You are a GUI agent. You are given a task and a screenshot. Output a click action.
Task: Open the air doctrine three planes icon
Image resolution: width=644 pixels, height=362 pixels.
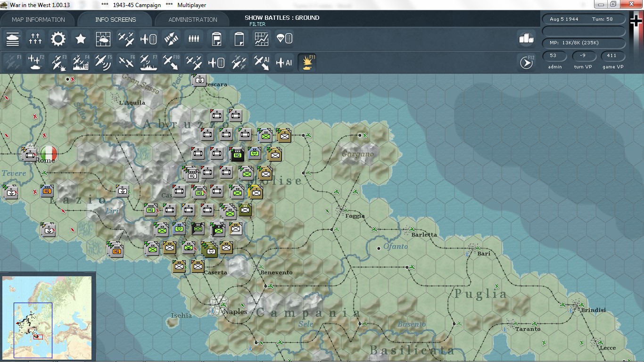point(126,39)
